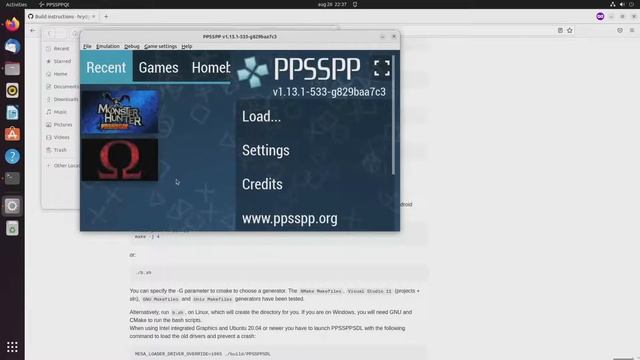Select Recent in Files sidebar
This screenshot has width=640, height=360.
[x=61, y=49]
